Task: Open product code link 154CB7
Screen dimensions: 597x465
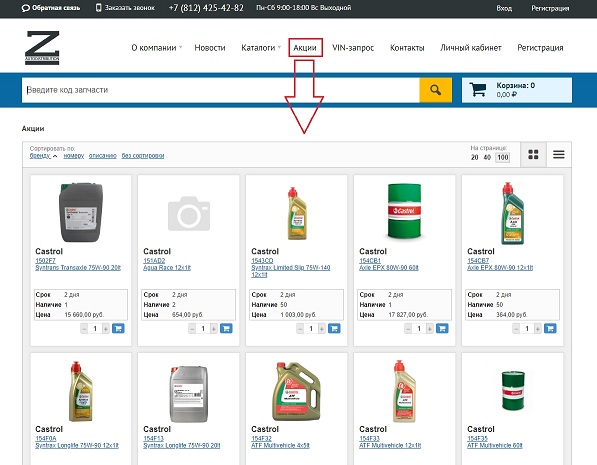Action: (x=478, y=260)
